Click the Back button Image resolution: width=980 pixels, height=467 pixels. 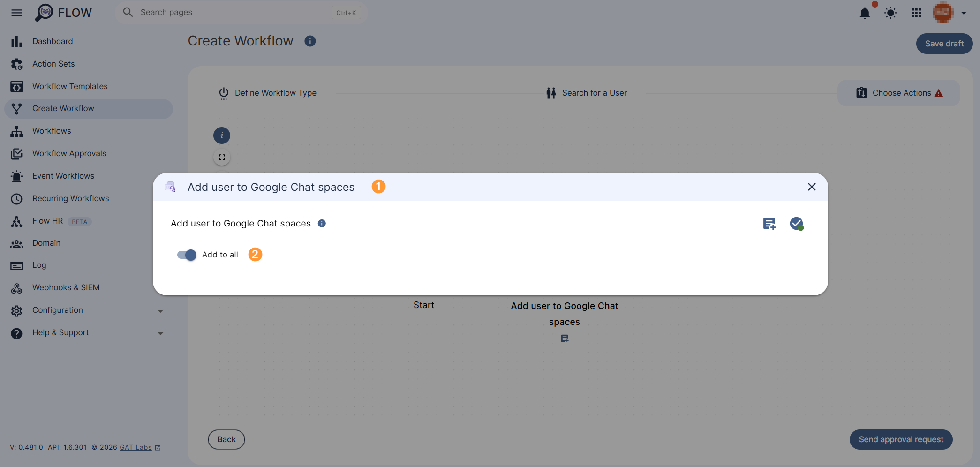click(226, 439)
